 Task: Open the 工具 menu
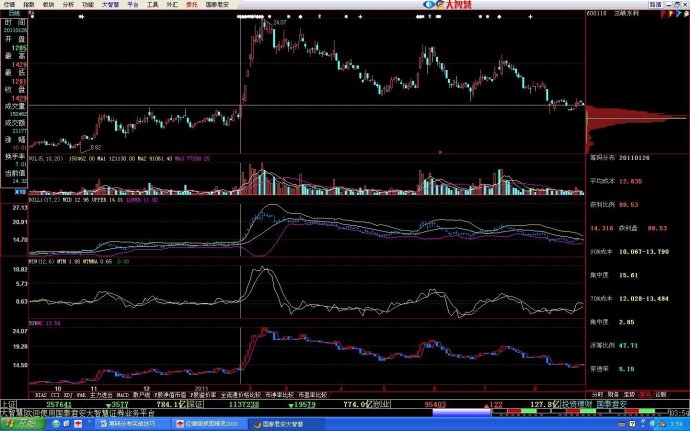click(151, 4)
